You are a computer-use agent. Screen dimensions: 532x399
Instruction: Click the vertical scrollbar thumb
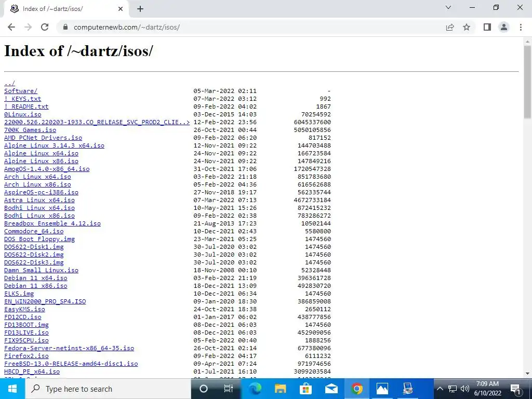(x=528, y=82)
